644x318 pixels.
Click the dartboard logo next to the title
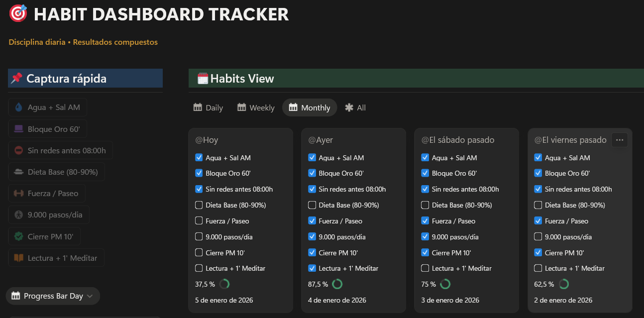[x=18, y=13]
